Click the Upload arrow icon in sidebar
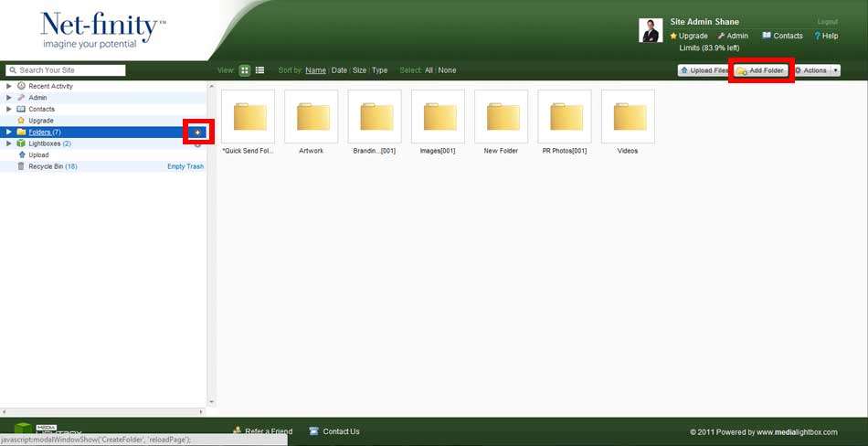The width and height of the screenshot is (868, 446). click(21, 155)
